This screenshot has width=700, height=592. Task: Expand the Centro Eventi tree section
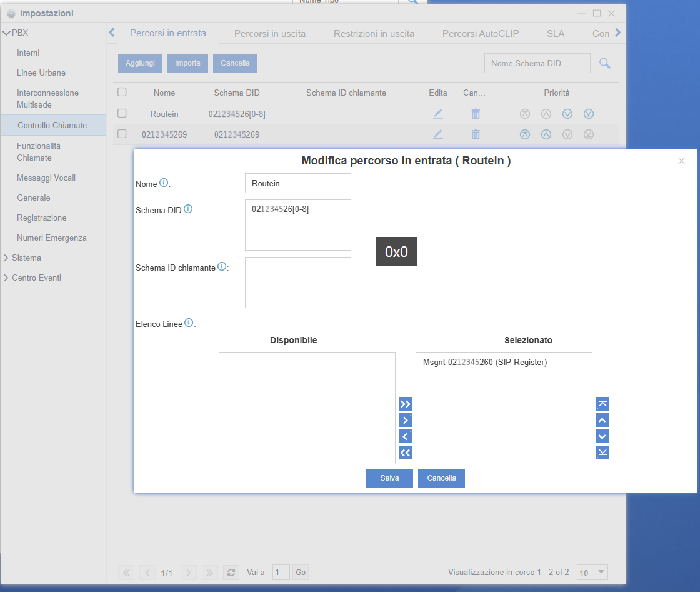pos(7,278)
